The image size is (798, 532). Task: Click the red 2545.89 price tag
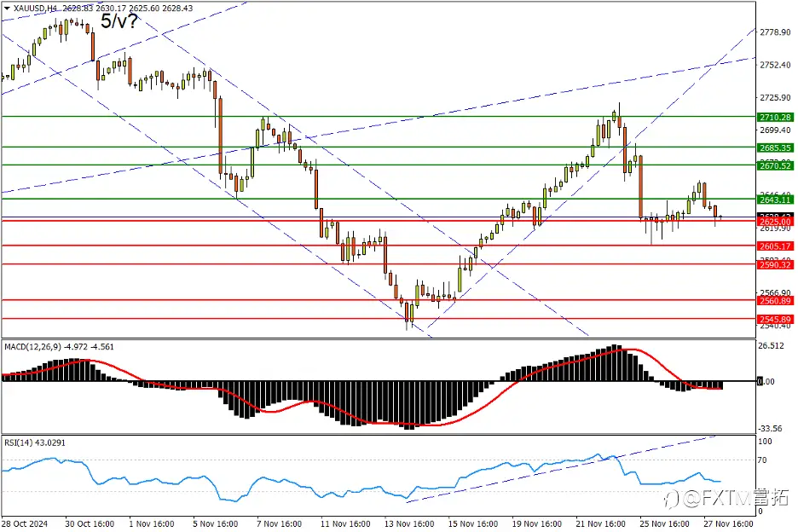775,320
